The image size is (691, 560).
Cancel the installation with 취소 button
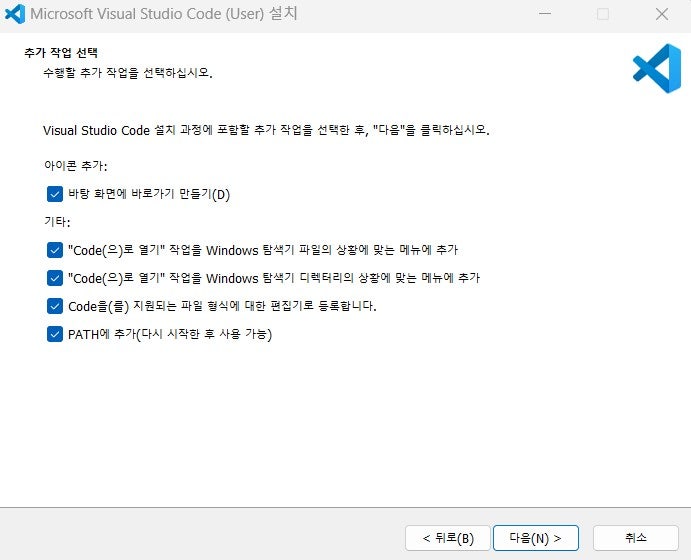click(635, 538)
